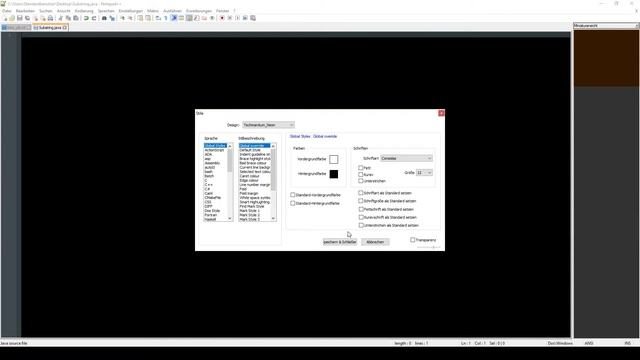Click the Save Recorded Macro toolbar icon
Screen dimensions: 640x360
[x=253, y=18]
